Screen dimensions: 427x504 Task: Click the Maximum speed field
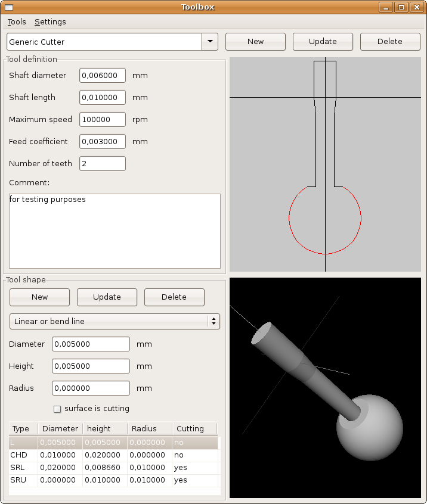click(103, 120)
